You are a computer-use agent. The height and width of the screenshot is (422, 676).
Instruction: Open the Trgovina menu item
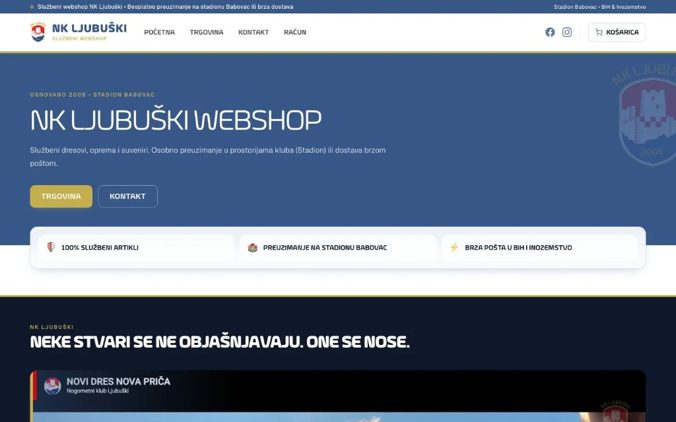tap(207, 32)
